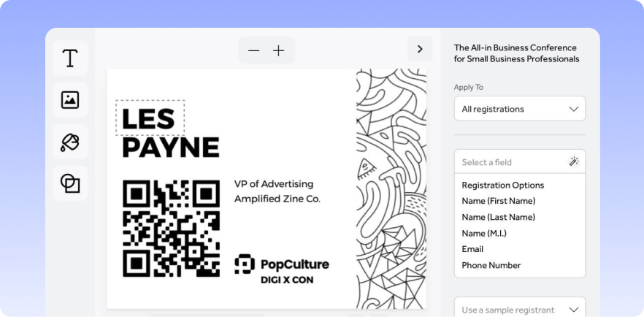Click the zoom out minus icon
The width and height of the screenshot is (644, 317).
(x=253, y=50)
